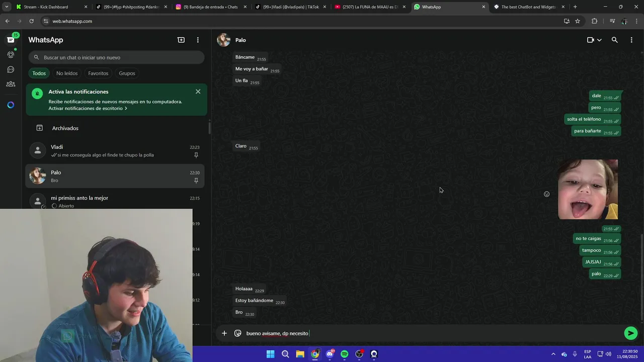Image resolution: width=644 pixels, height=362 pixels.
Task: Click the bell icon in notification banner
Action: coord(37,93)
